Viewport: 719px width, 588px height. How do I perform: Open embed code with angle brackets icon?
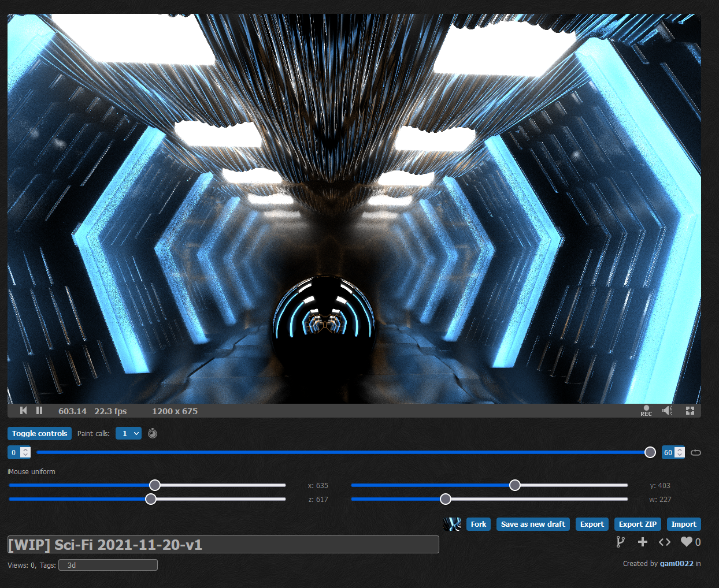665,542
